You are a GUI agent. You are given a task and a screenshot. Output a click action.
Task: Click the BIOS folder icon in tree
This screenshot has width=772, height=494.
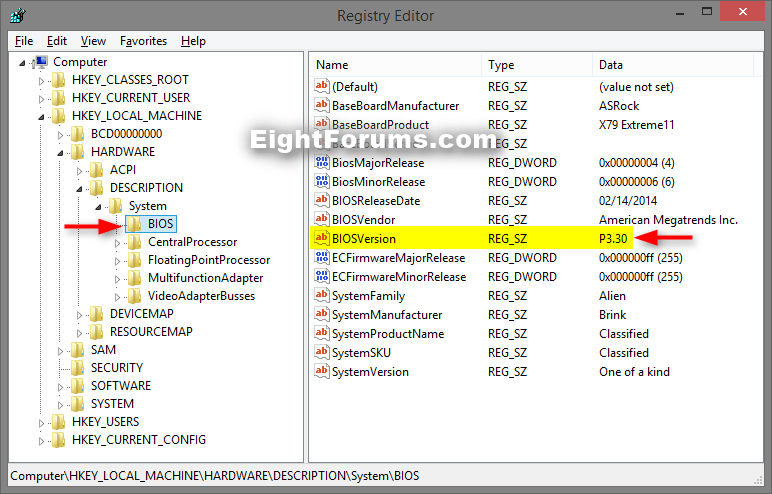134,224
